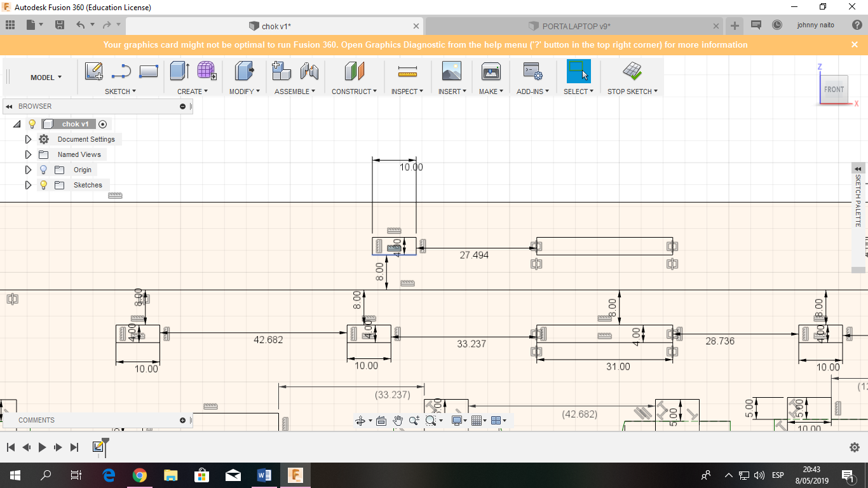Viewport: 868px width, 488px height.
Task: Open the SKETCH menu
Action: 121,91
